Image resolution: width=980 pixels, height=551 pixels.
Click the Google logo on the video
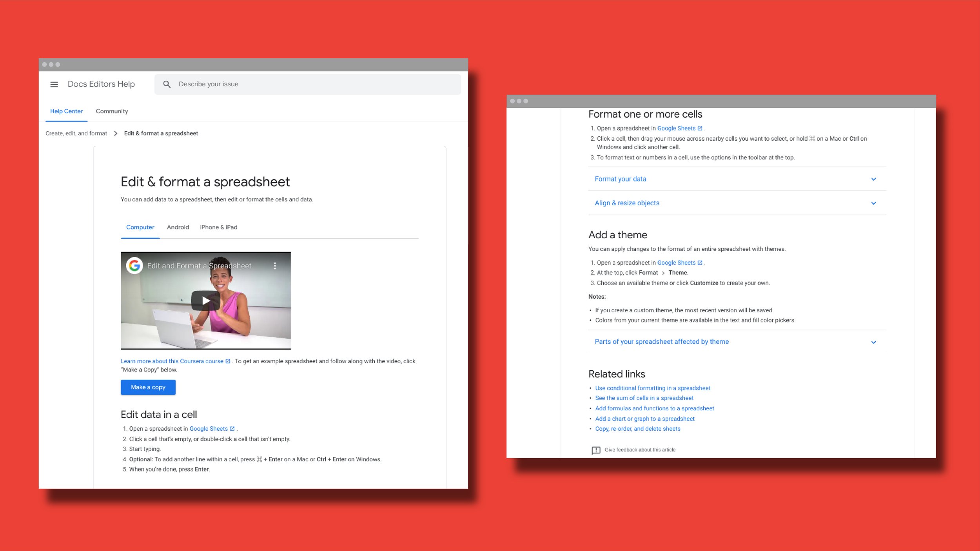click(x=134, y=266)
